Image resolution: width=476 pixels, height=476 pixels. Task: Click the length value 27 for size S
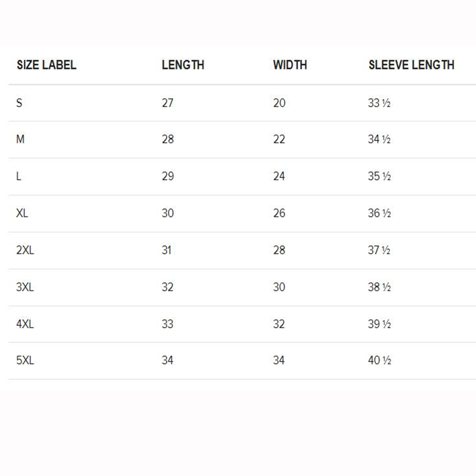point(168,103)
